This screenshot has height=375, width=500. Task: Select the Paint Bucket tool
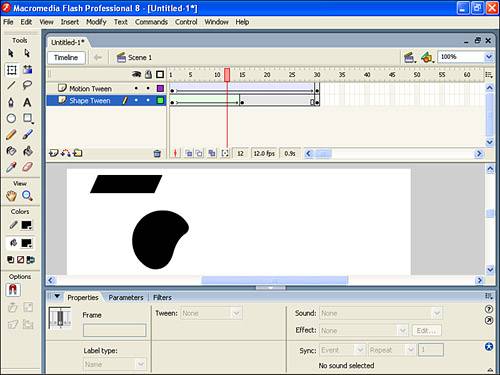click(x=27, y=151)
